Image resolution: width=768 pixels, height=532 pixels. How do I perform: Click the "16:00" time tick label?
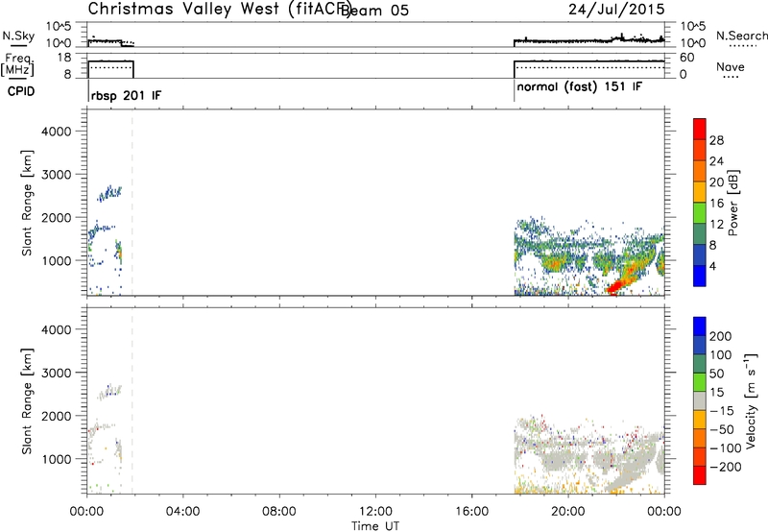[x=471, y=512]
